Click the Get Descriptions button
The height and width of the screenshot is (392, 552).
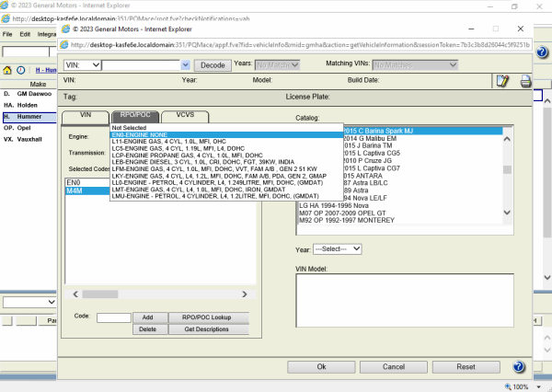206,329
